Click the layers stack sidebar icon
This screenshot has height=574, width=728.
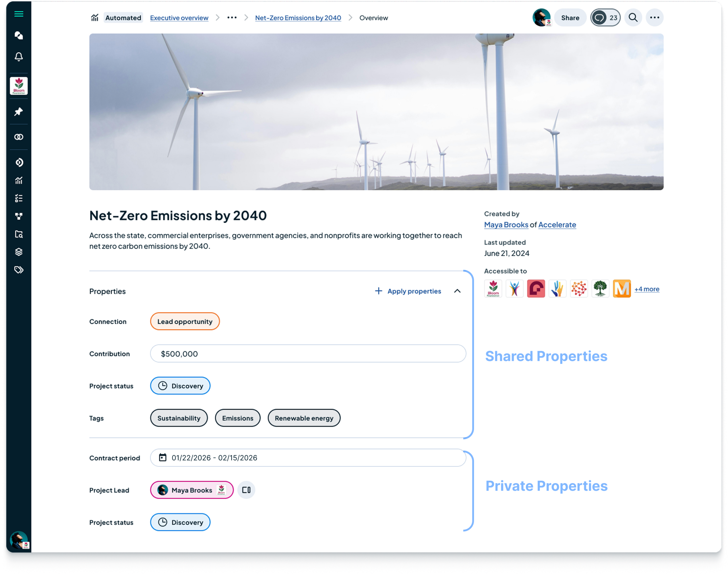point(19,252)
